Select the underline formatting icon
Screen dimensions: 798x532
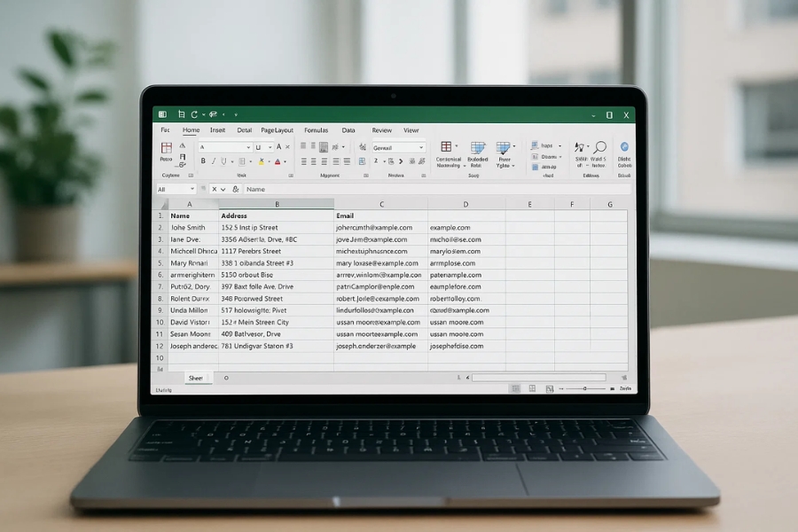tap(223, 160)
